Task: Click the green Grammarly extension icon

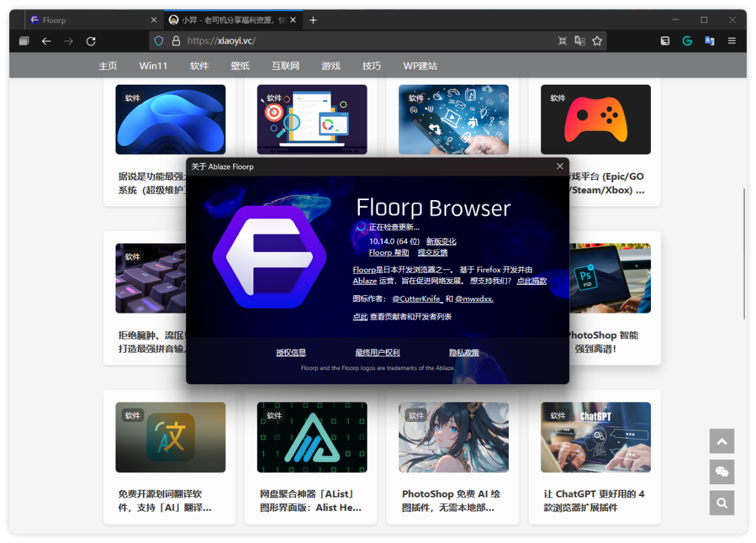Action: click(687, 41)
